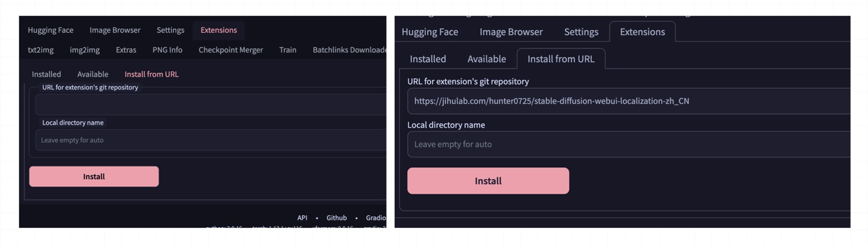This screenshot has width=868, height=246.
Task: Open Image Browser tab in left panel
Action: [115, 30]
